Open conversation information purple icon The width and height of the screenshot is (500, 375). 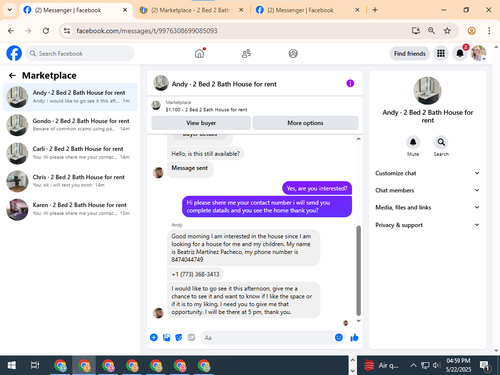[350, 83]
